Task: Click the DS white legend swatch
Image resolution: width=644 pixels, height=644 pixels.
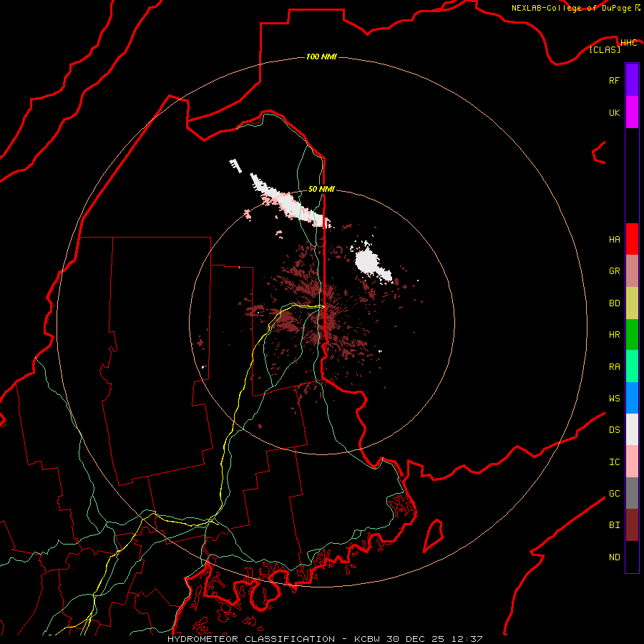Action: [x=632, y=429]
